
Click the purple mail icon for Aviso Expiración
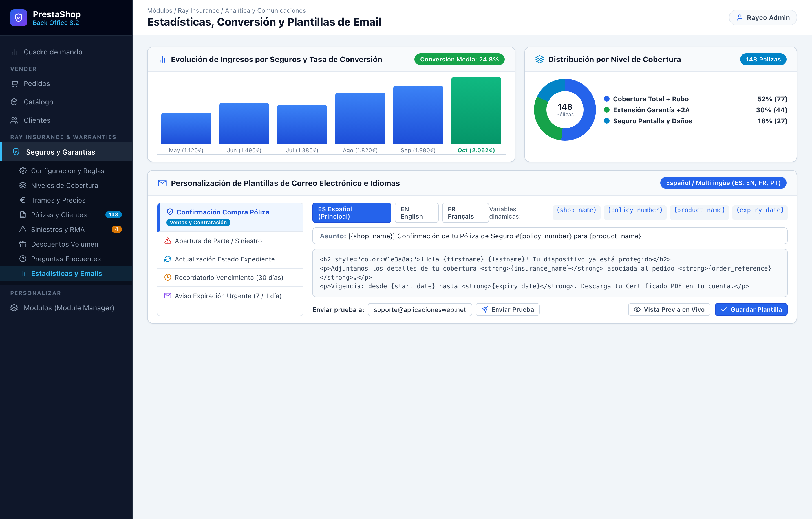[167, 296]
